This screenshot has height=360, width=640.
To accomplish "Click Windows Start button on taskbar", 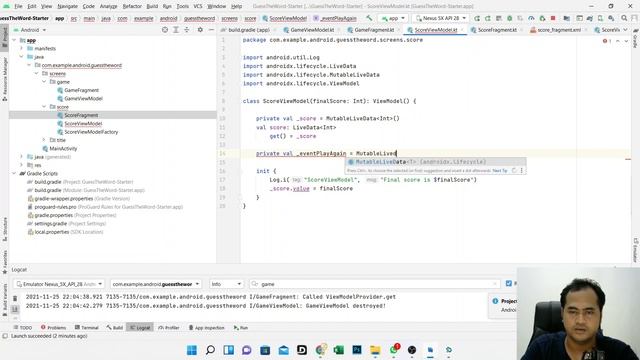I will [x=191, y=350].
